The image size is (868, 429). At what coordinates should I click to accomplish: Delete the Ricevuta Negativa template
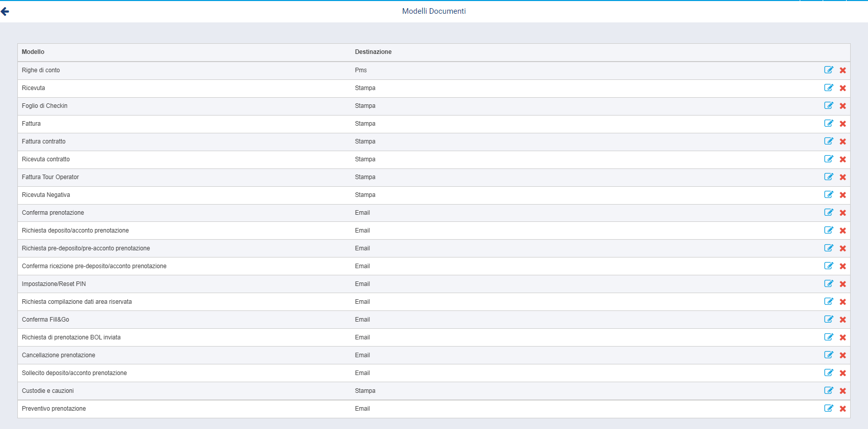[843, 195]
